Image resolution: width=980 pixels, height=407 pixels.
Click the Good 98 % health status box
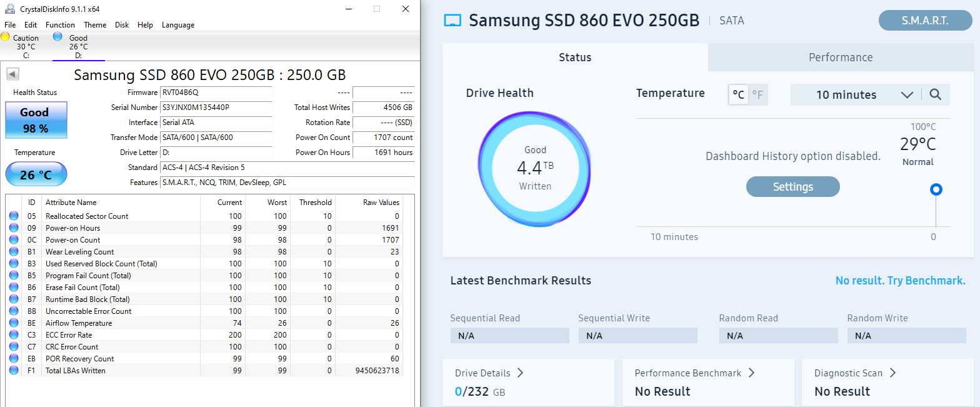click(x=36, y=119)
